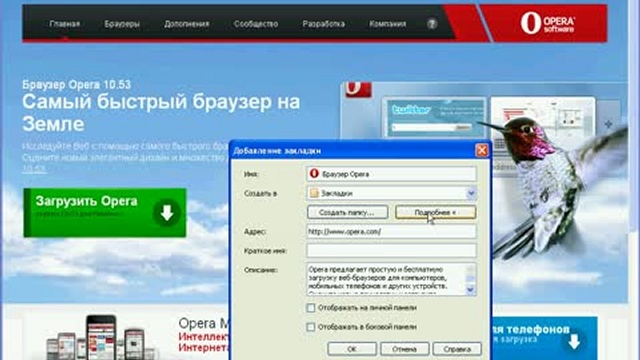640x360 pixels.
Task: Close the Добавление закладки dialog
Action: pyautogui.click(x=482, y=150)
